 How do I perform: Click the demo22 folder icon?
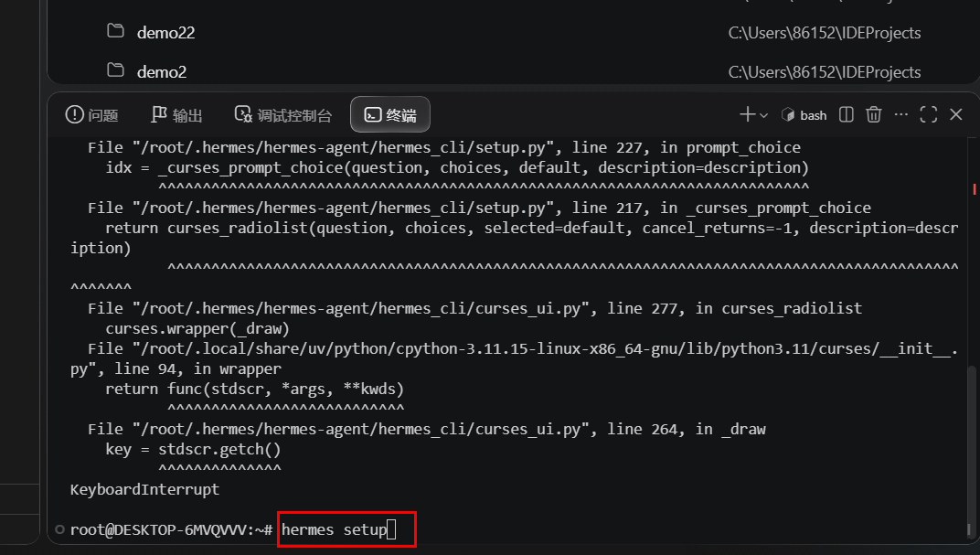point(115,30)
